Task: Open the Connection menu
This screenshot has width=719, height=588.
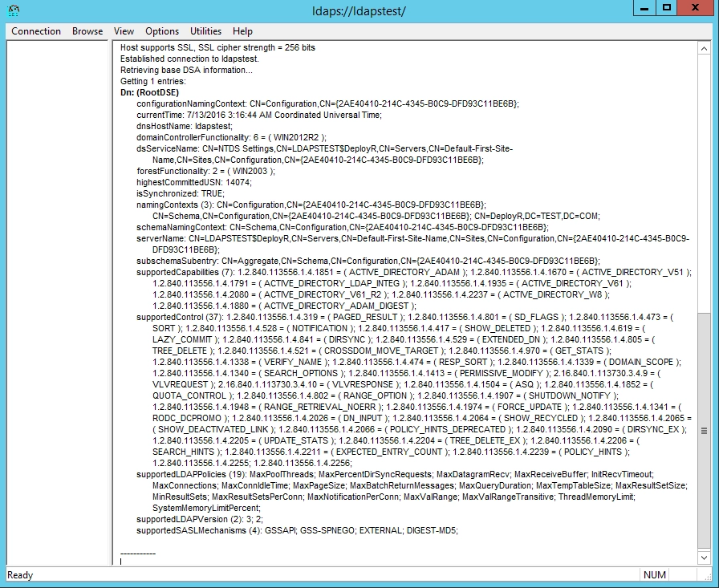Action: pos(36,31)
